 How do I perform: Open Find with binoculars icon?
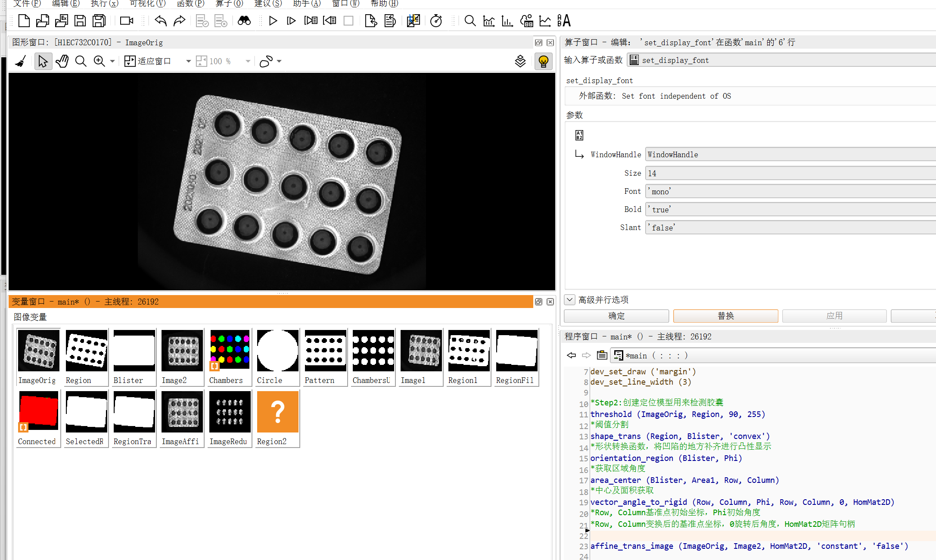pos(244,21)
